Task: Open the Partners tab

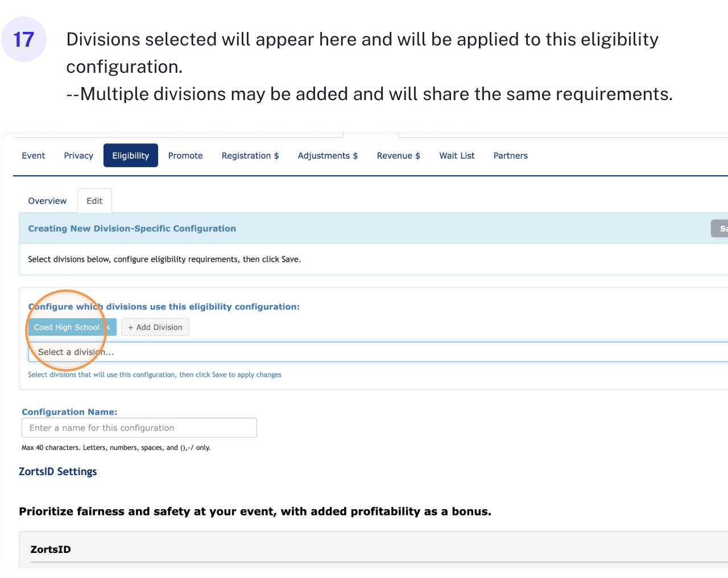Action: (x=510, y=156)
